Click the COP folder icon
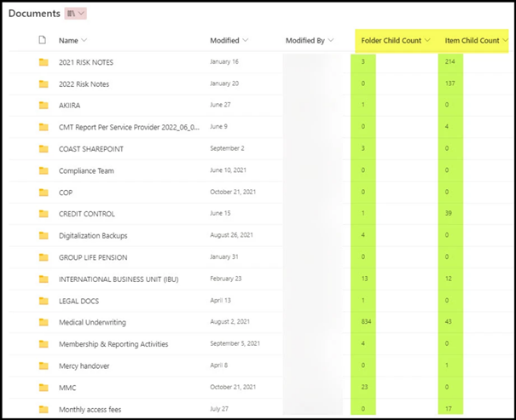516x420 pixels. (43, 193)
